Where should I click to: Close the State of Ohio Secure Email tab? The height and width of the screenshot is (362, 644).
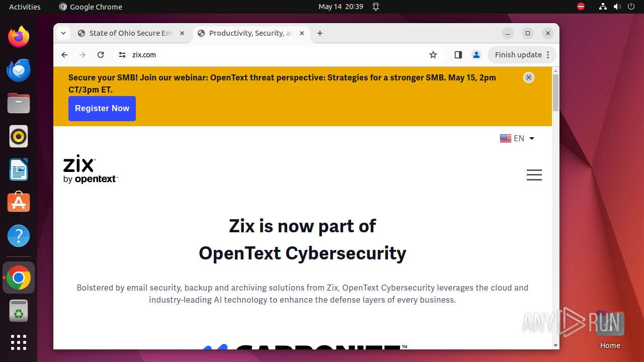point(182,33)
